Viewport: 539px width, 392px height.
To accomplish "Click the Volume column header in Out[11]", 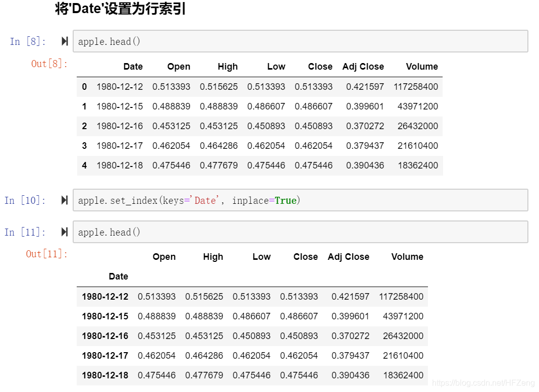I will [407, 257].
